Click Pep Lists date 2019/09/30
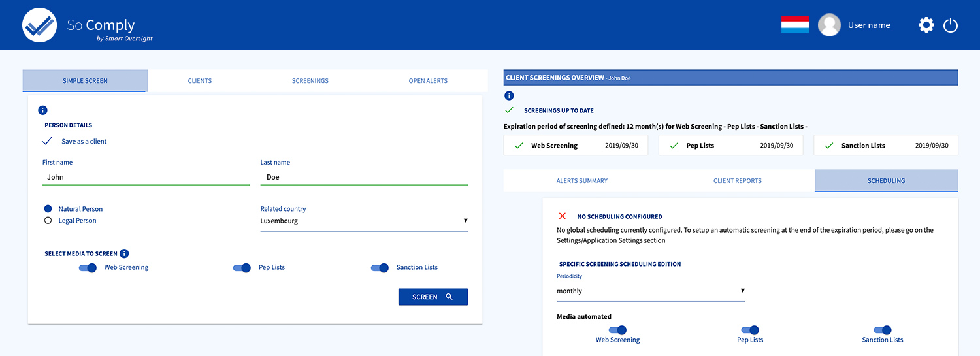Viewport: 980px width, 356px height. [777, 146]
